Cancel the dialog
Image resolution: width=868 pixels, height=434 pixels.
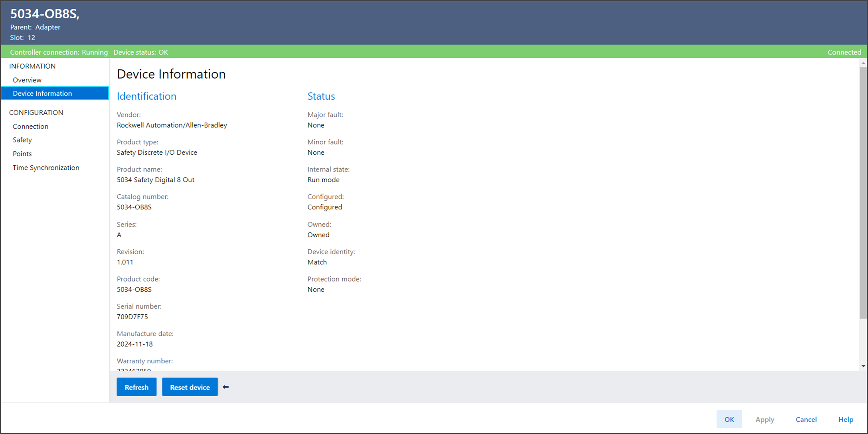pyautogui.click(x=806, y=419)
